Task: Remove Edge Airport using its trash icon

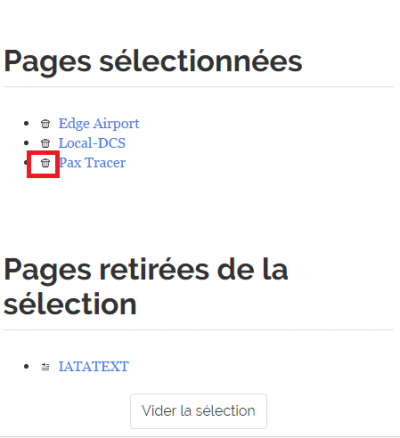Action: (45, 124)
